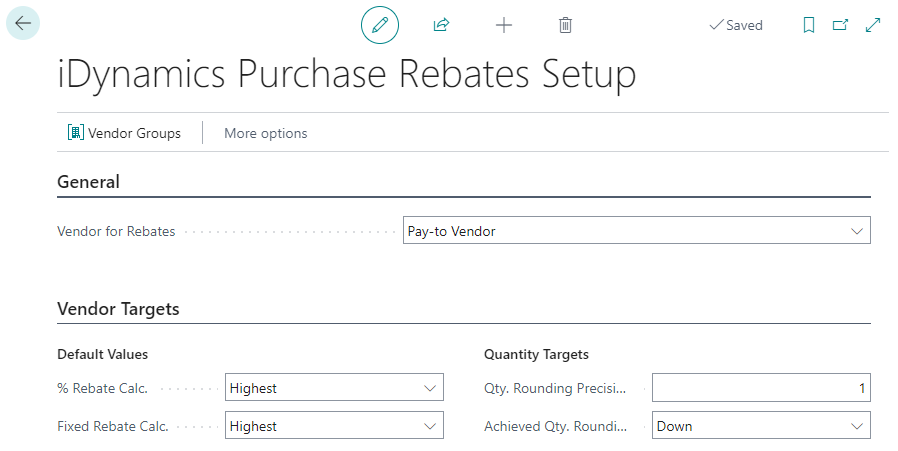Viewport: 898px width, 451px height.
Task: Click the Vendor for Rebates label
Action: click(x=116, y=231)
